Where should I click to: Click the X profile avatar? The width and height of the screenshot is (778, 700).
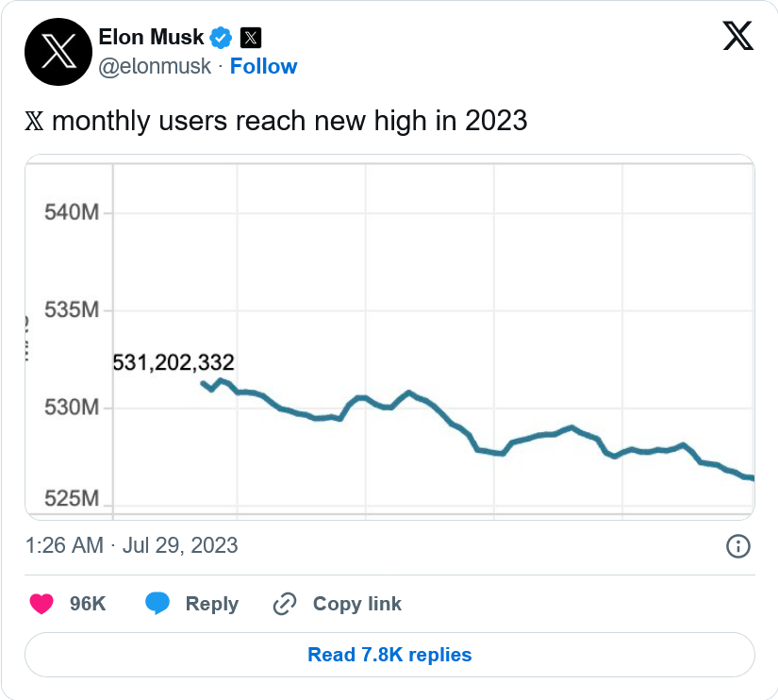tap(58, 53)
